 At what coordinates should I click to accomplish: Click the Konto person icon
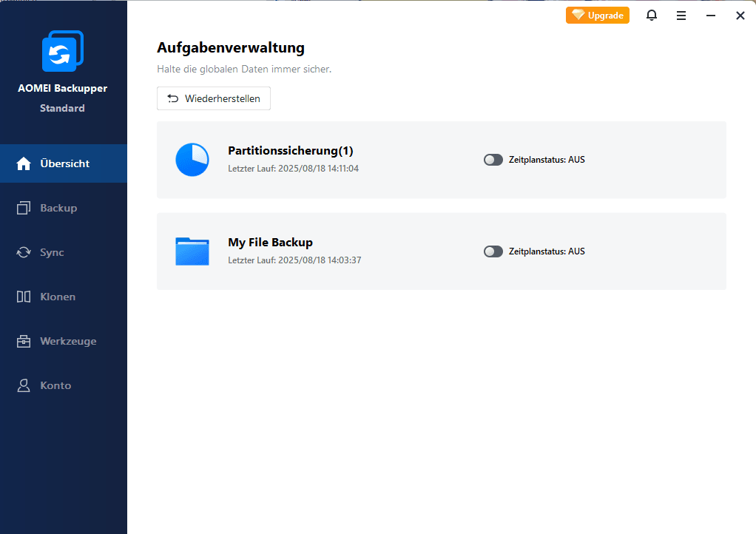click(x=24, y=385)
